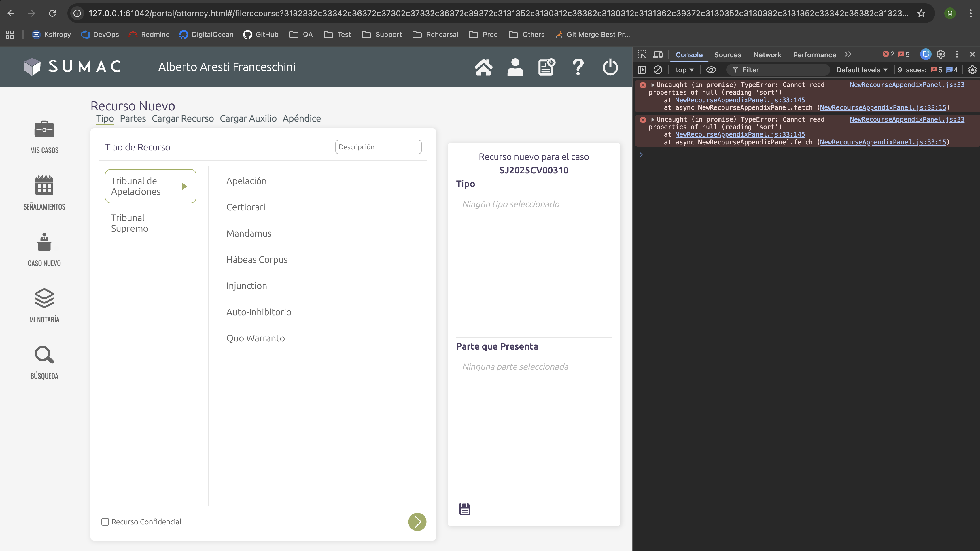
Task: Open the top context dropdown
Action: (684, 70)
